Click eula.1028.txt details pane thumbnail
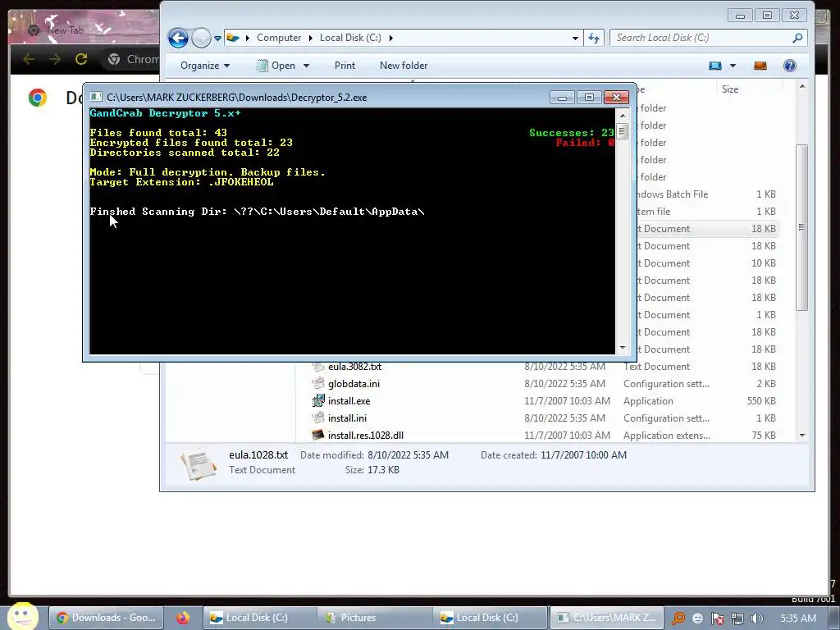Screen dimensions: 840x630 (199, 463)
